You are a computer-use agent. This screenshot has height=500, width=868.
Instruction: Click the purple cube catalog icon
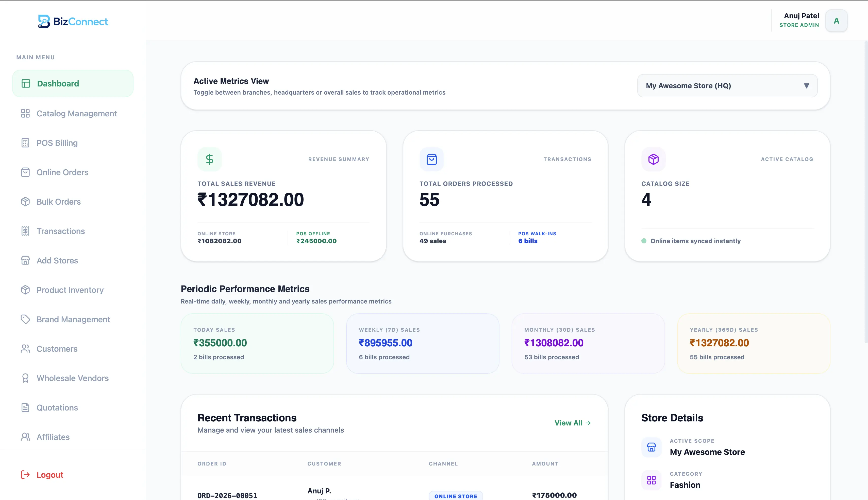654,159
